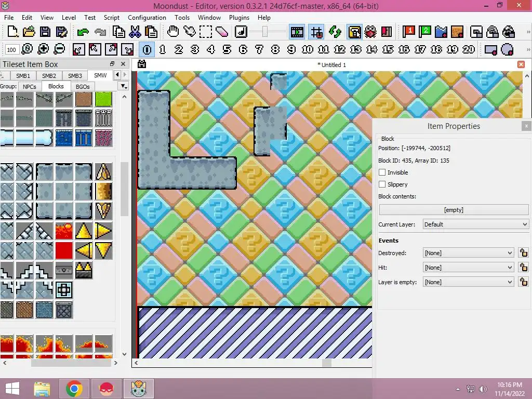
Task: Pick the Eraser tool
Action: pos(222,32)
